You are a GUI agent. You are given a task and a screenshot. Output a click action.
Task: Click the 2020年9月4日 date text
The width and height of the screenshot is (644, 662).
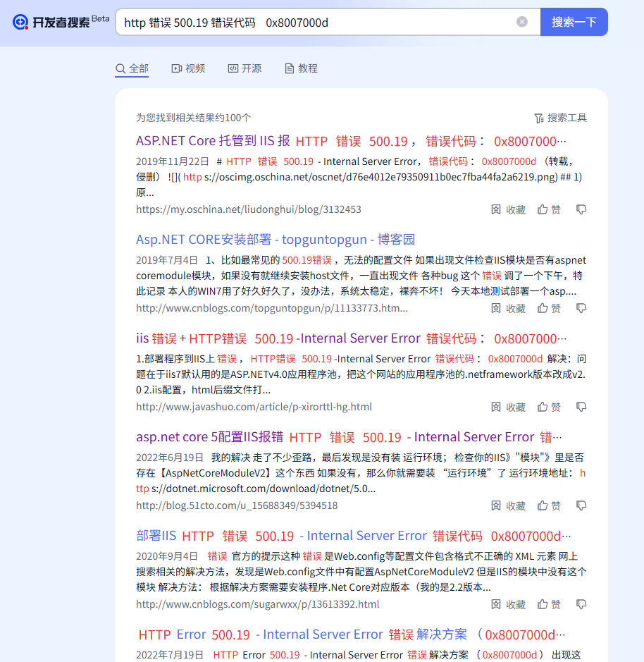click(167, 556)
